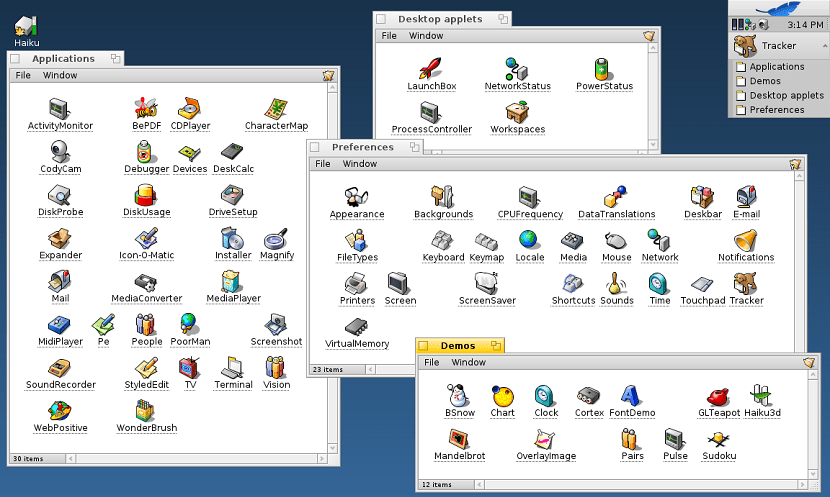Launch WonderBrush from Applications
This screenshot has height=497, width=830.
tap(145, 411)
